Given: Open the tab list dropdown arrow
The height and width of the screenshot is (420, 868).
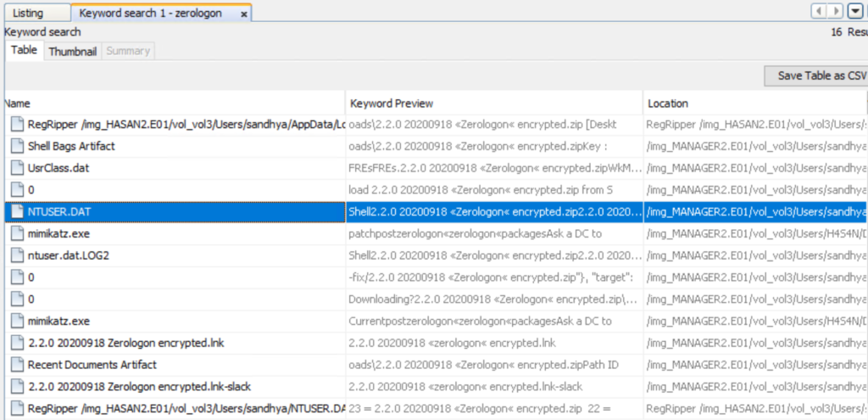Looking at the screenshot, I should click(855, 11).
